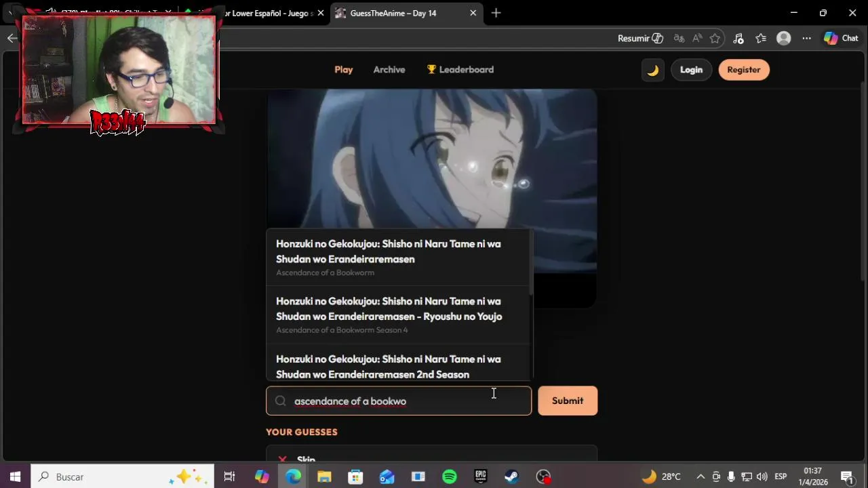Switch to the Lower Español – Juego tab
868x488 pixels.
click(x=270, y=13)
